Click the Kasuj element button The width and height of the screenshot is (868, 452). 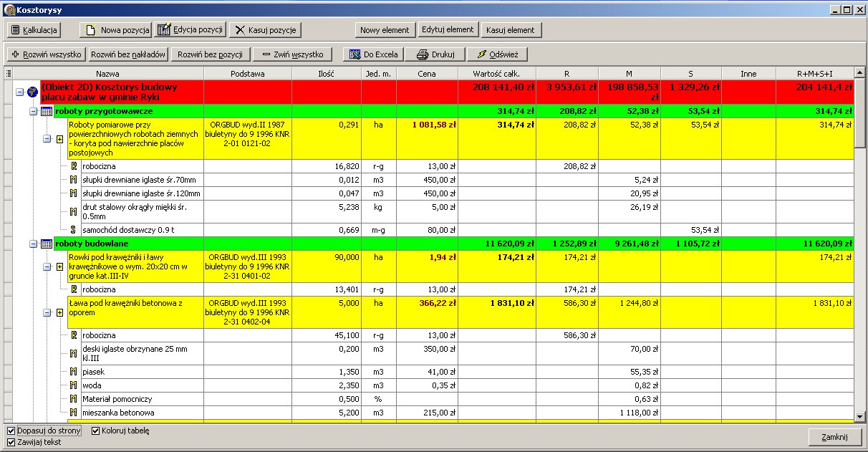coord(511,30)
